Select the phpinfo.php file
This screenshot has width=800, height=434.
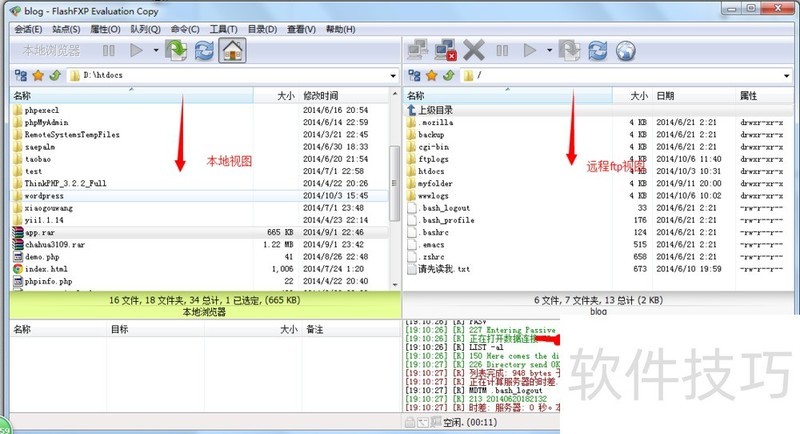click(x=48, y=282)
